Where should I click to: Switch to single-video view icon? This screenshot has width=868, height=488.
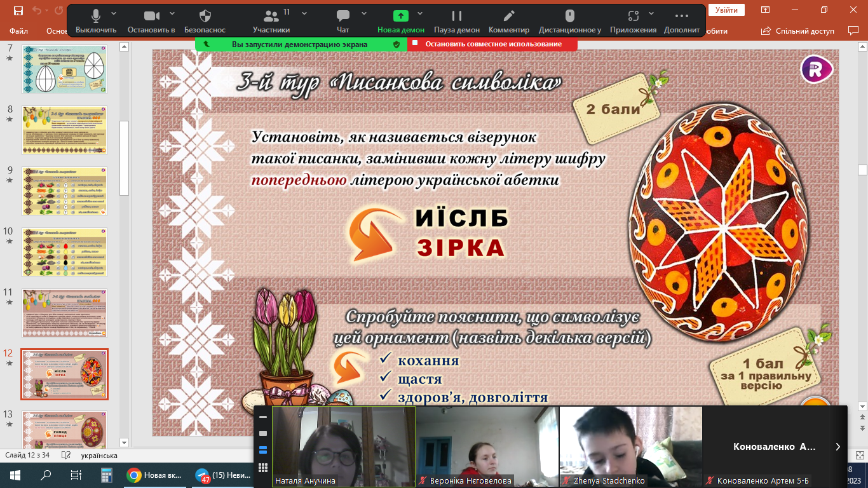coord(263,433)
